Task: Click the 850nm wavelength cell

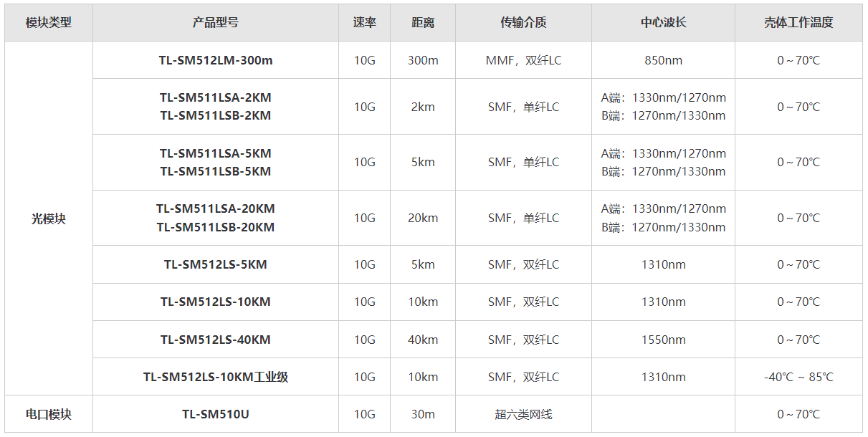Action: (663, 60)
